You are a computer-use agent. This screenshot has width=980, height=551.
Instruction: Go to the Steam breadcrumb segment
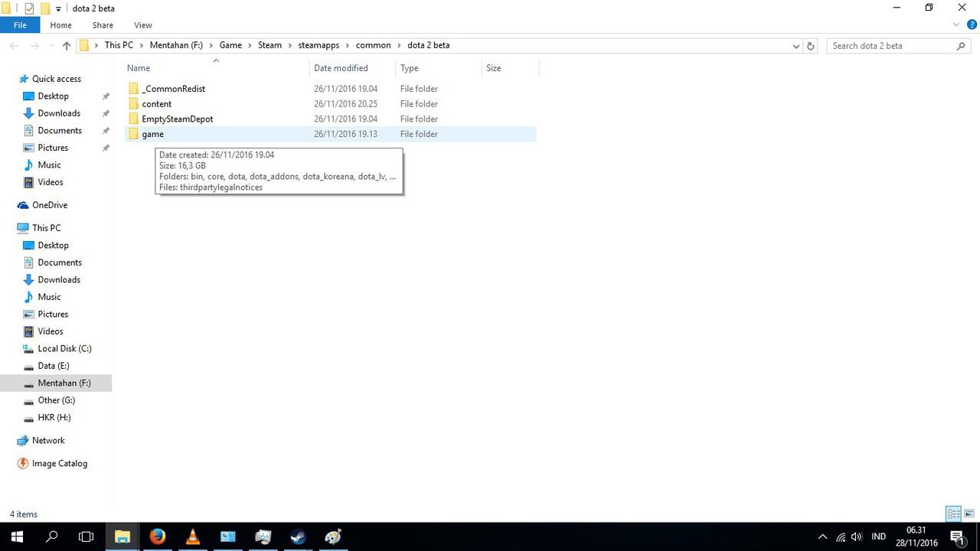[269, 45]
